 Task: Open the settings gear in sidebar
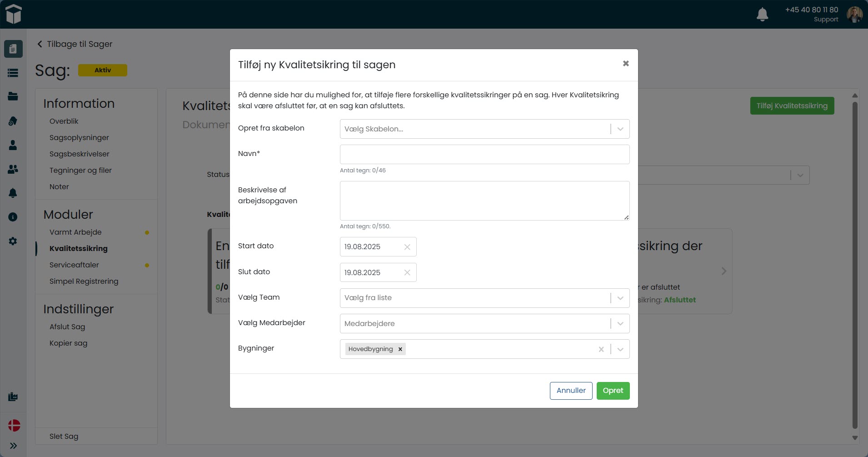point(13,241)
